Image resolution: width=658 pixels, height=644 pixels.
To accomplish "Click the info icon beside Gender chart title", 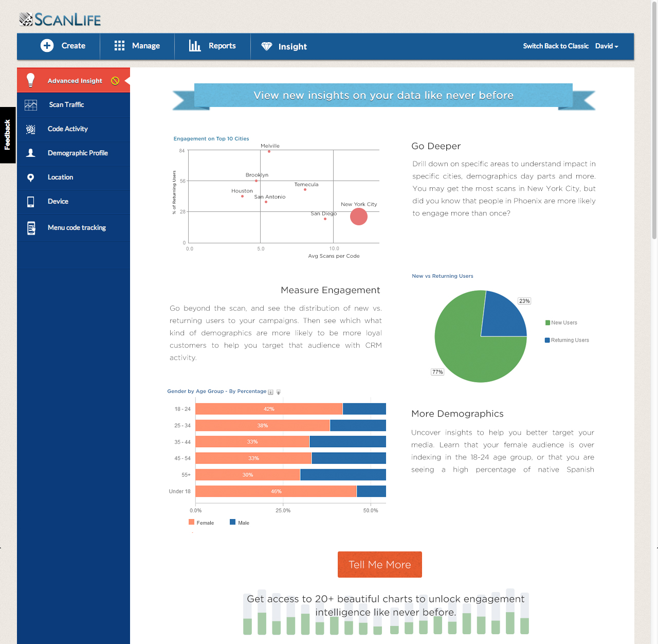I will pos(271,392).
